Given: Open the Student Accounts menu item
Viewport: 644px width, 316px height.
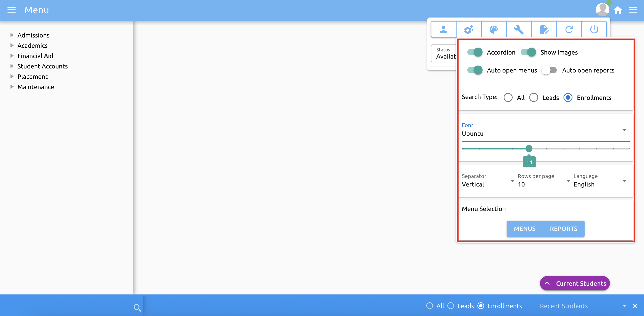Looking at the screenshot, I should point(43,66).
